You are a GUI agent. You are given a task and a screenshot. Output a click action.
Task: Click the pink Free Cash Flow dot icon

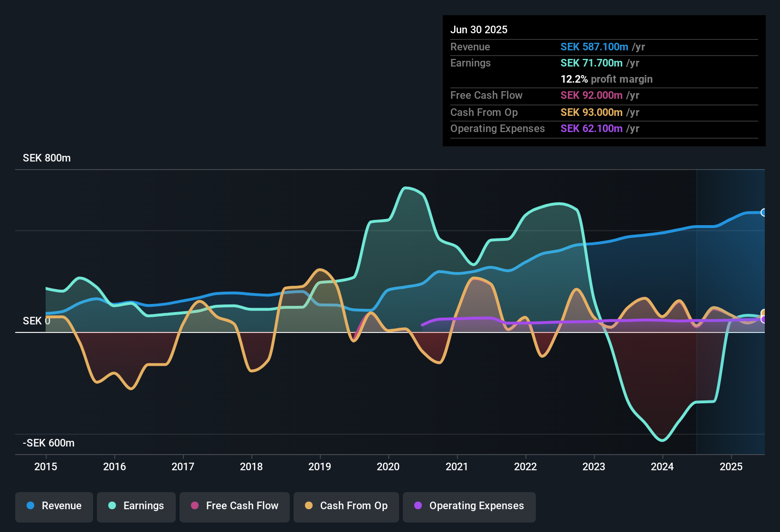tap(194, 506)
